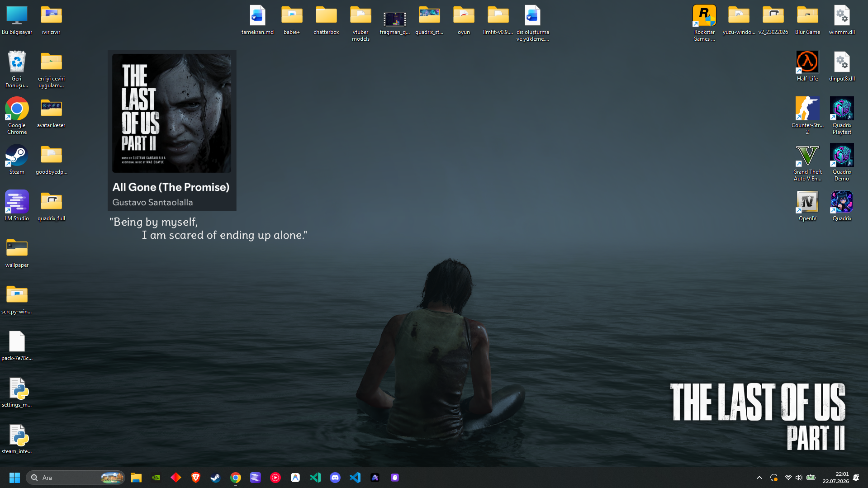This screenshot has width=868, height=488.
Task: Select the winmm.dll file icon
Action: coord(842,20)
